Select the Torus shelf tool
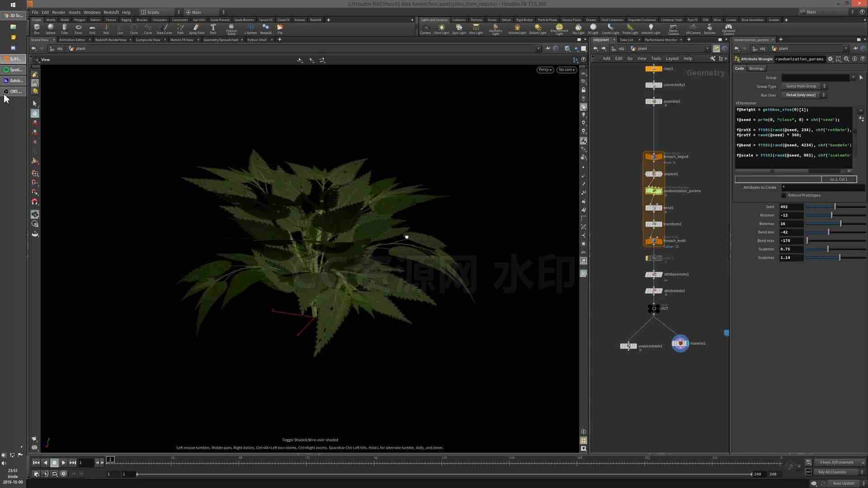Viewport: 868px width, 488px height. coord(78,29)
